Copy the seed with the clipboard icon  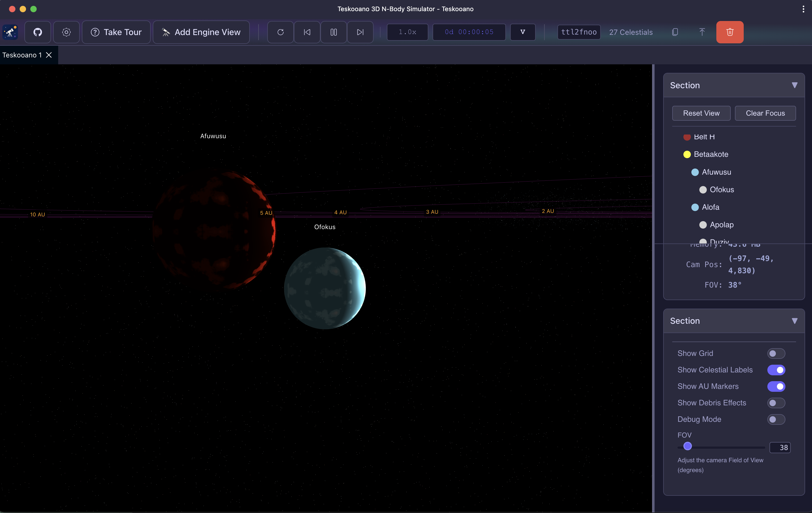coord(675,32)
